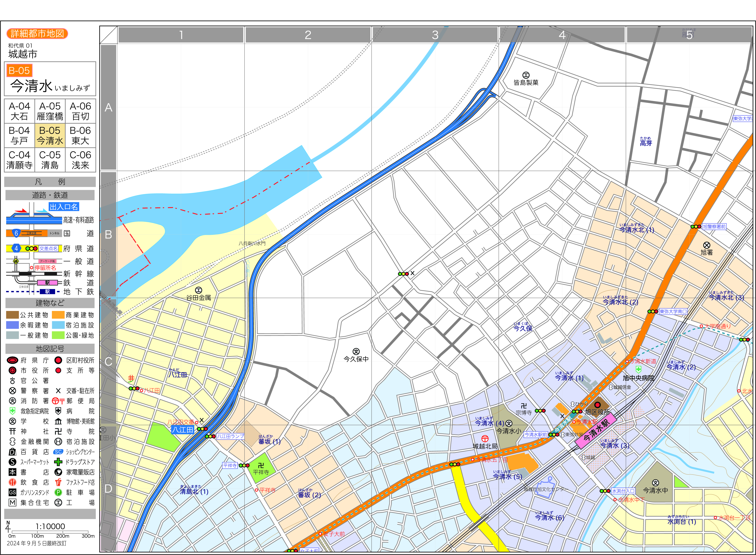Click the 旭中央病院 emergency hospital symbol
Viewport: 756px width, 555px height.
[638, 369]
